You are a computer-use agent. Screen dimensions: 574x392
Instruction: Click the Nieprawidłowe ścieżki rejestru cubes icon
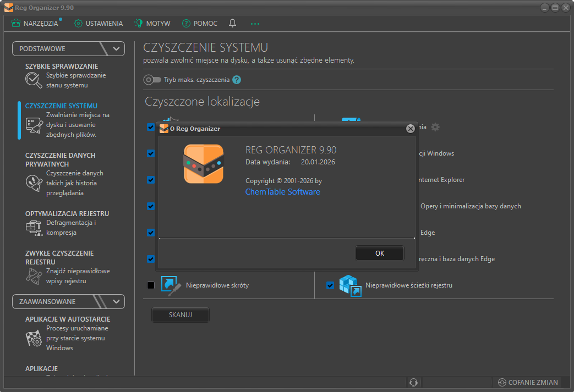coord(350,285)
